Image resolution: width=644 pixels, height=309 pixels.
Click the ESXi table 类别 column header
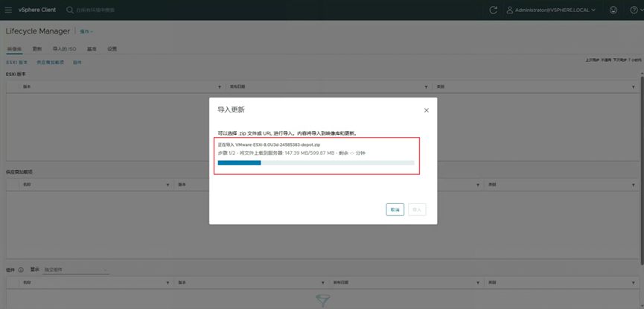coord(441,87)
